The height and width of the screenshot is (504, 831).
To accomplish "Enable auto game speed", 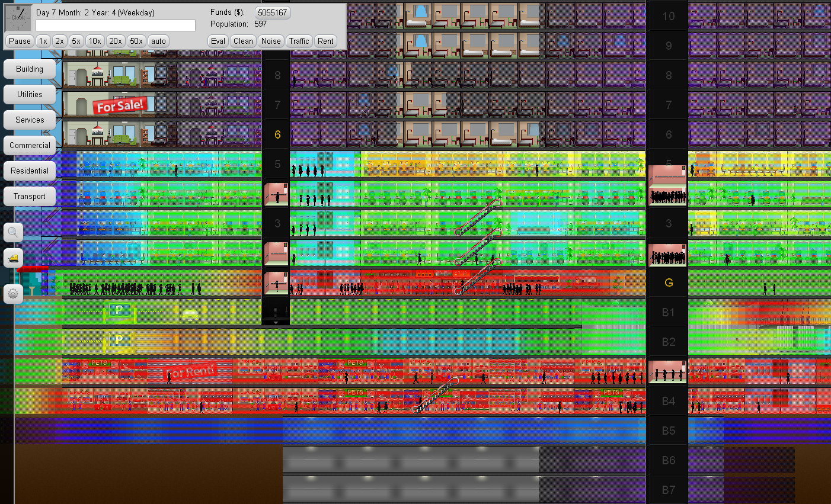I will pos(158,41).
